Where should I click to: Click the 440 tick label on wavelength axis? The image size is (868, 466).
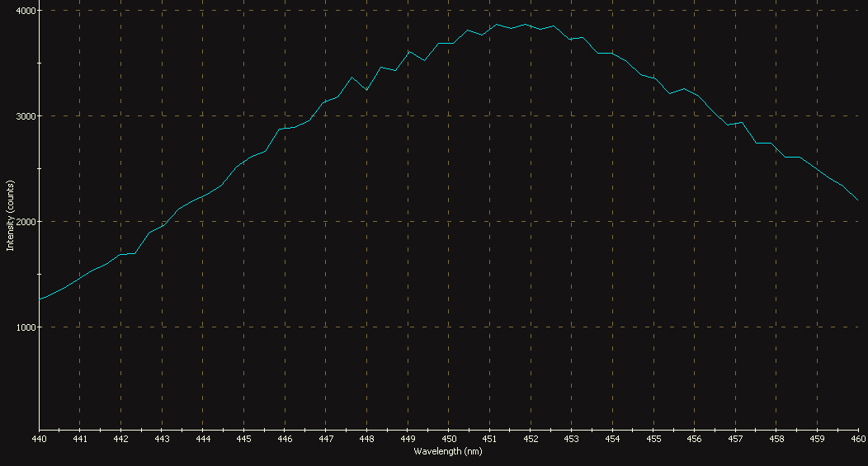coord(39,440)
